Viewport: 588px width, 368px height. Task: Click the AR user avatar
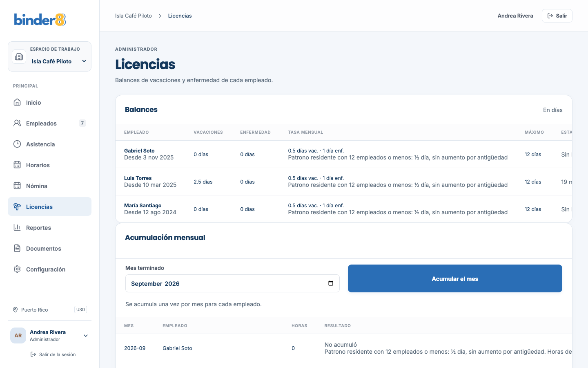[18, 336]
